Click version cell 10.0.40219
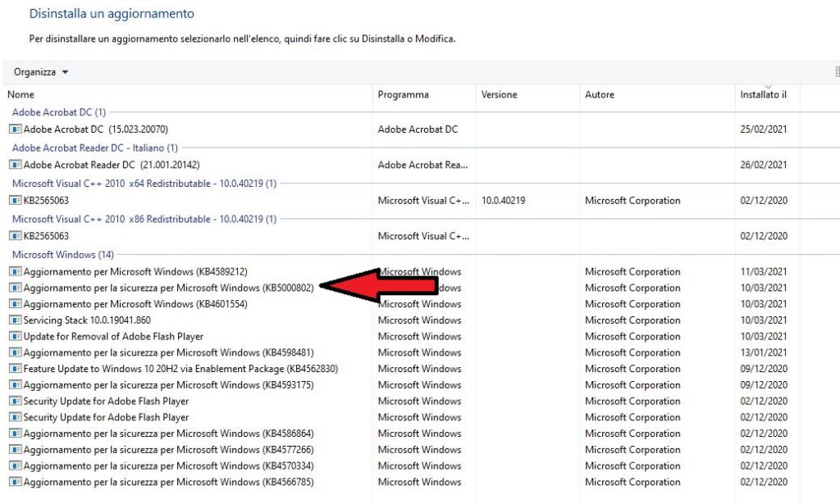The image size is (840, 504). (x=503, y=201)
